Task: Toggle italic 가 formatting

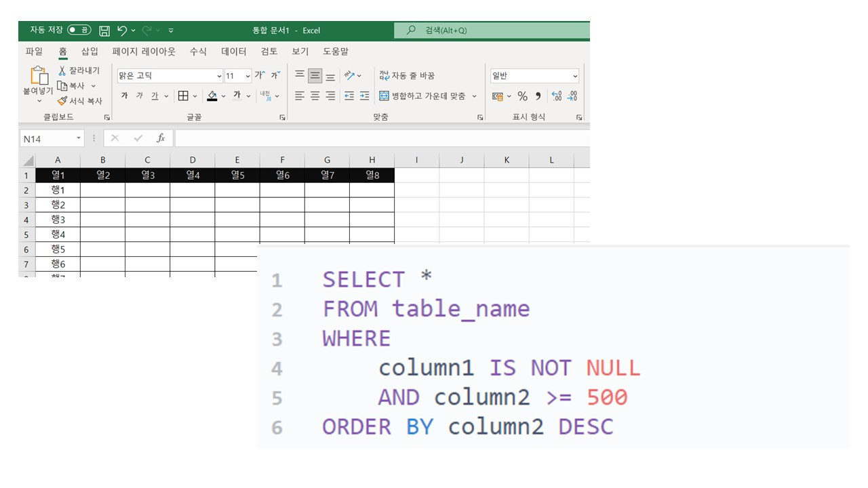Action: point(140,96)
